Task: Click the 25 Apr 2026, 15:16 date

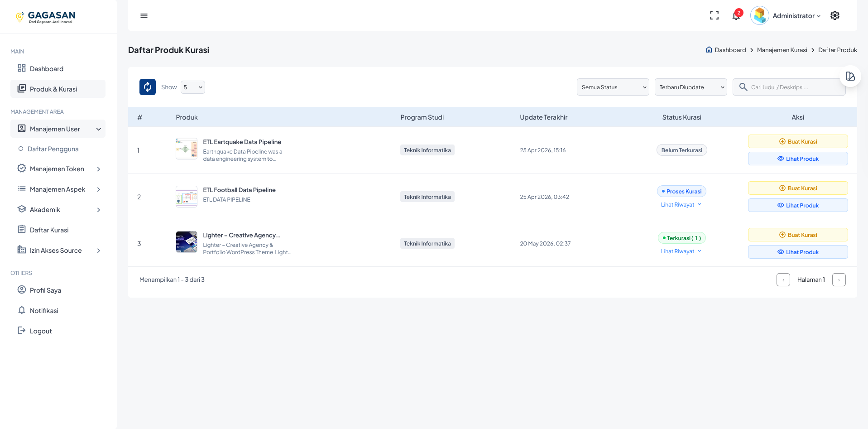Action: (542, 150)
